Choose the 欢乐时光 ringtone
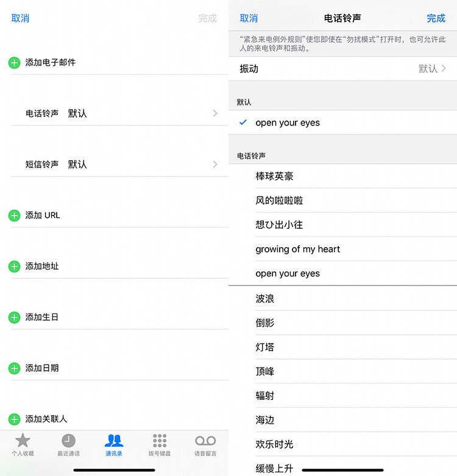 point(342,444)
